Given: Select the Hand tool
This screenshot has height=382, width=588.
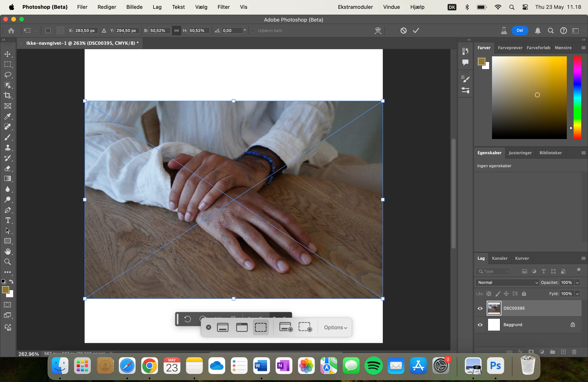Looking at the screenshot, I should point(8,252).
